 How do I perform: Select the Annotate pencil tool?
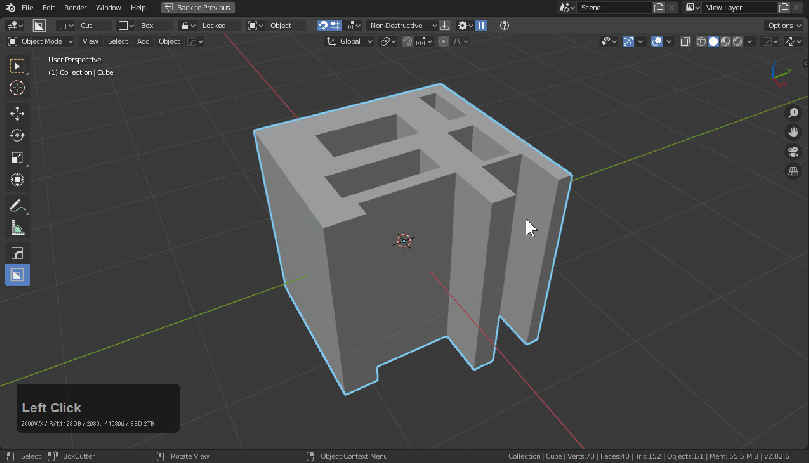pos(17,206)
